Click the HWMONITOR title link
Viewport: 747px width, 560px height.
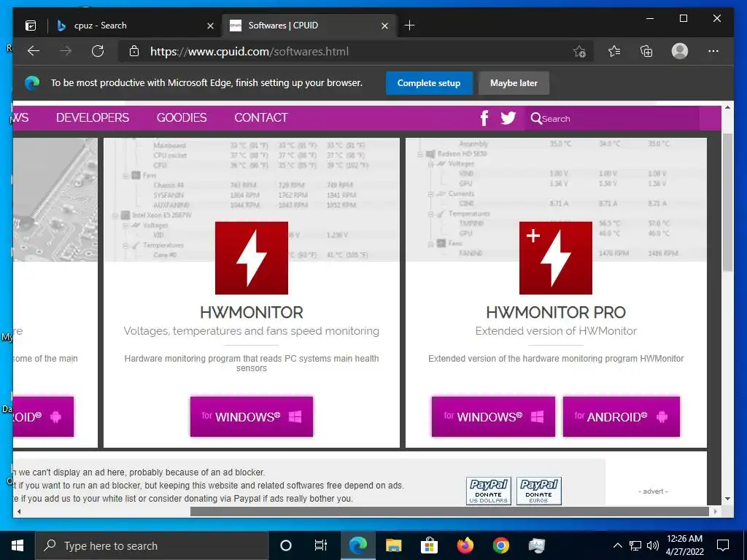252,312
